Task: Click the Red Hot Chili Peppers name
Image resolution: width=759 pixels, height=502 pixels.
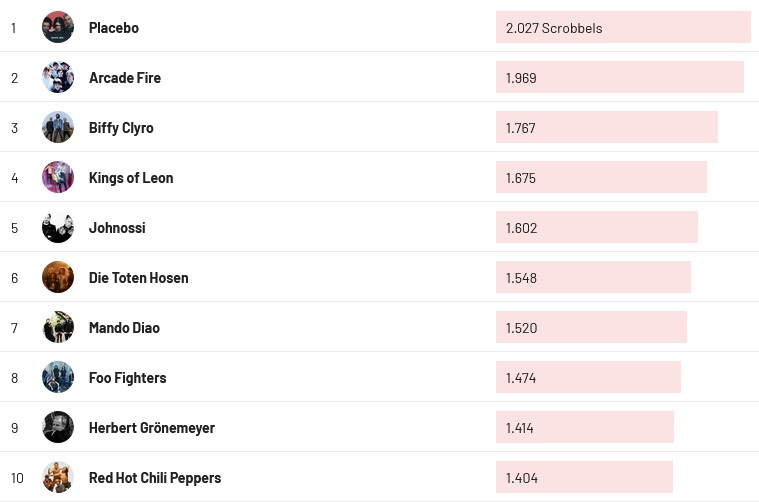Action: (x=155, y=478)
